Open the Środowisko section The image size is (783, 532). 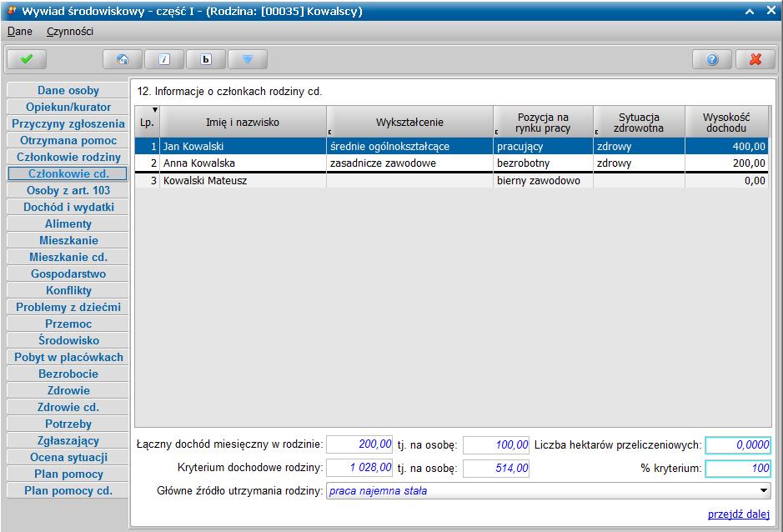click(x=68, y=341)
